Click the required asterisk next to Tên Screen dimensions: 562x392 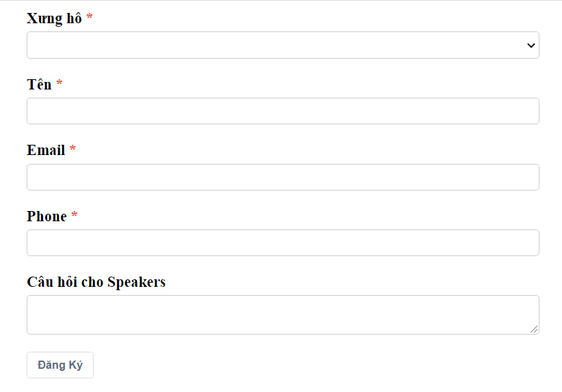(59, 83)
